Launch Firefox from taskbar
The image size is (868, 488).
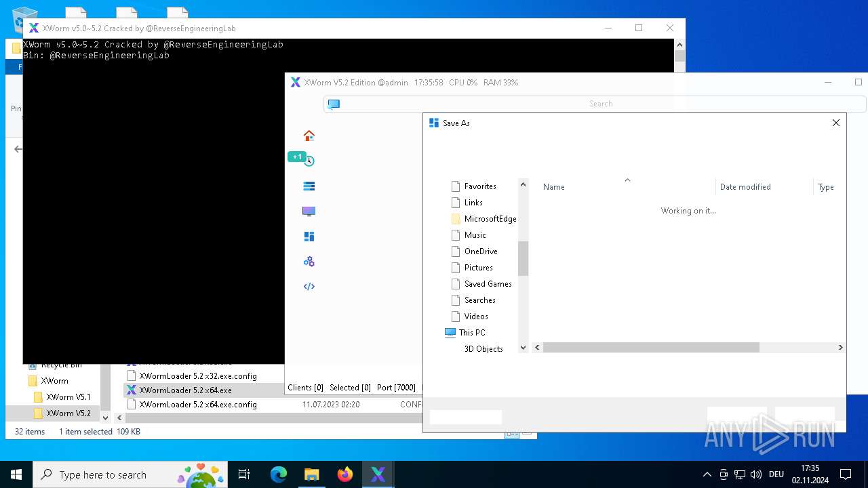point(345,474)
